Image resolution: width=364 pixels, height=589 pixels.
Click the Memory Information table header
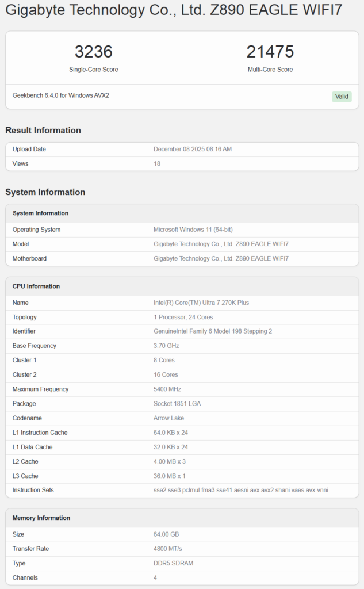(x=41, y=518)
